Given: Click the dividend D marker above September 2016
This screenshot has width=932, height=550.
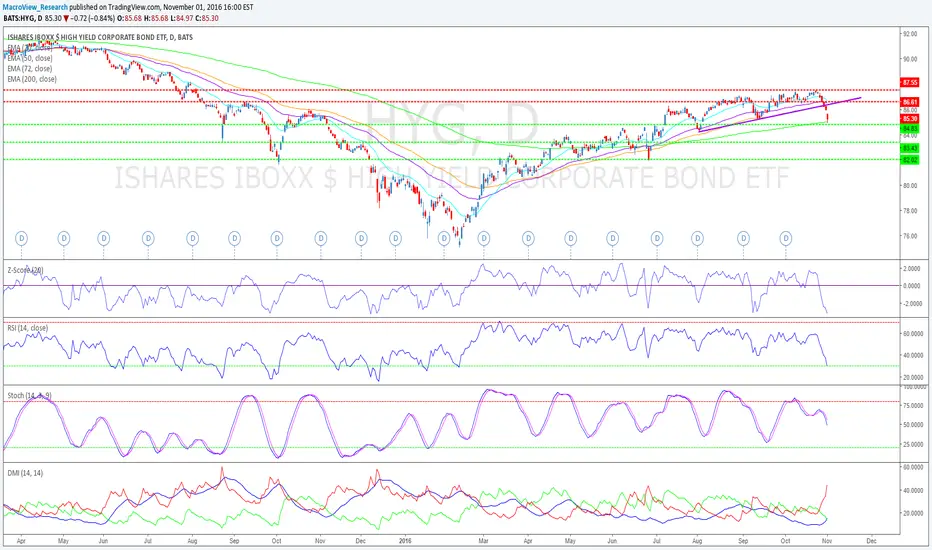Looking at the screenshot, I should point(743,238).
